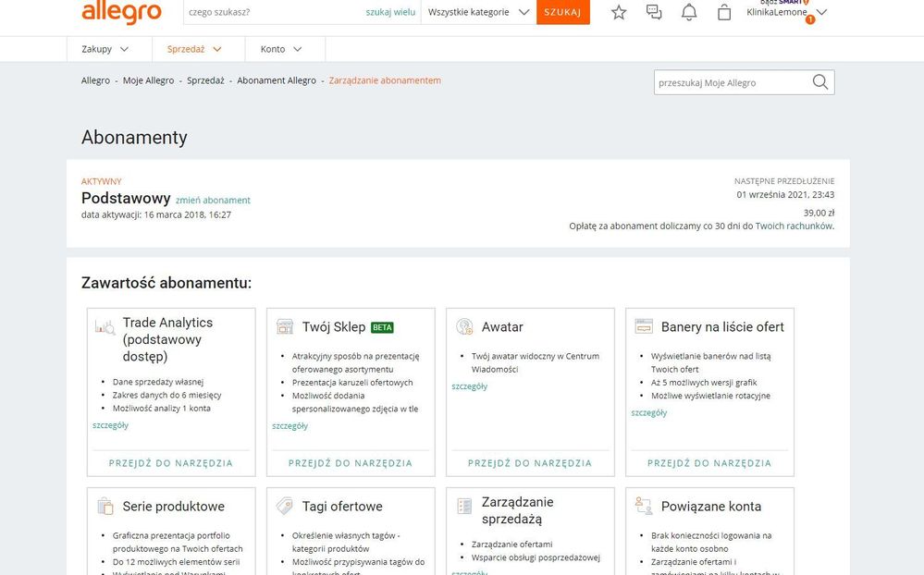Focus the czego szukasz search field
Image resolution: width=924 pixels, height=575 pixels.
coord(274,12)
